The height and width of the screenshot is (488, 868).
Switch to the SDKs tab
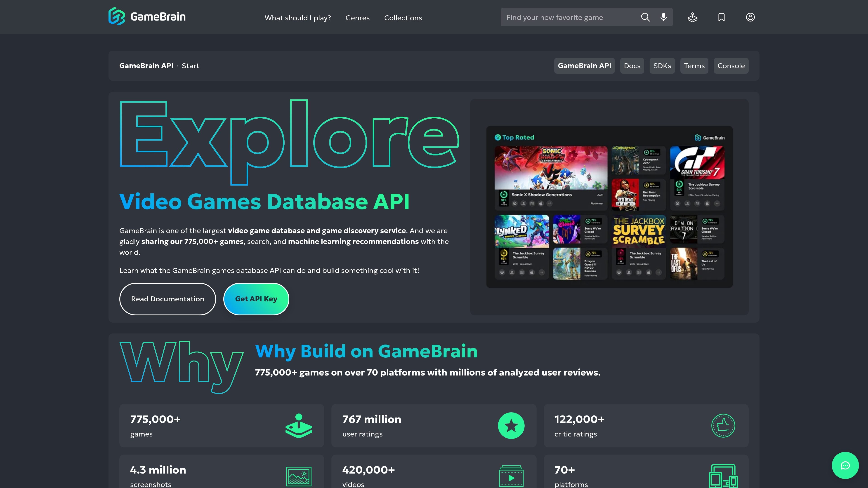662,66
